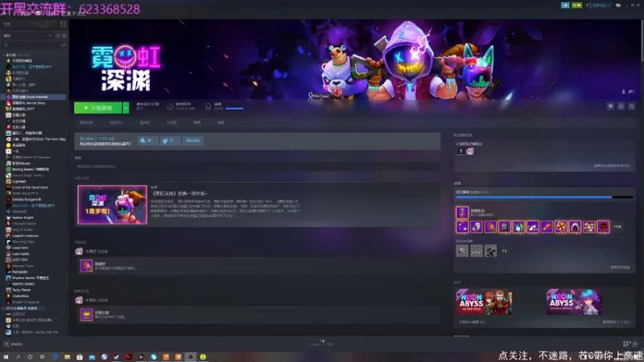Open the anniversary news article headline
Image resolution: width=644 pixels, height=362 pixels.
click(x=180, y=193)
